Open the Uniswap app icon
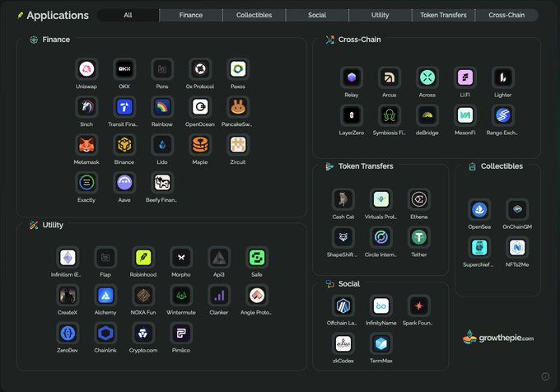The width and height of the screenshot is (560, 392). click(86, 69)
